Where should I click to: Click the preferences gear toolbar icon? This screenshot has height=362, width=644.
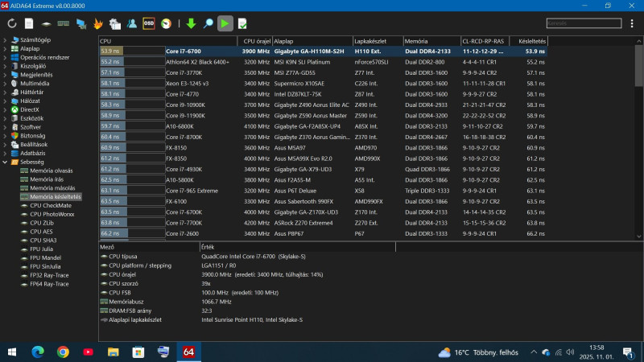click(115, 23)
